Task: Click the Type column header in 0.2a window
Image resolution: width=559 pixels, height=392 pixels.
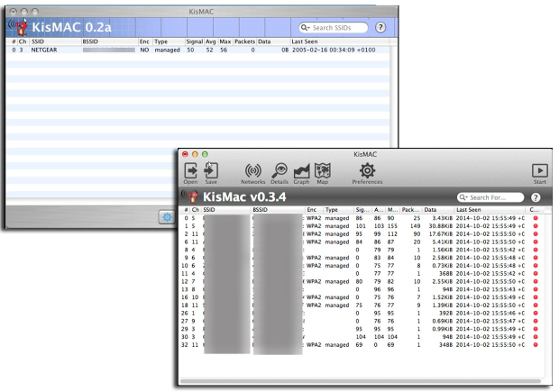Action: (167, 41)
